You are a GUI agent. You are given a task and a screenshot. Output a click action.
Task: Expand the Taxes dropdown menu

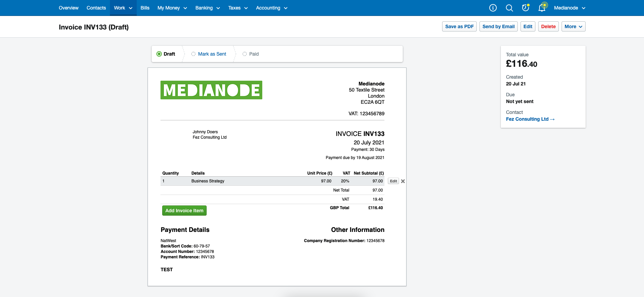click(x=238, y=8)
